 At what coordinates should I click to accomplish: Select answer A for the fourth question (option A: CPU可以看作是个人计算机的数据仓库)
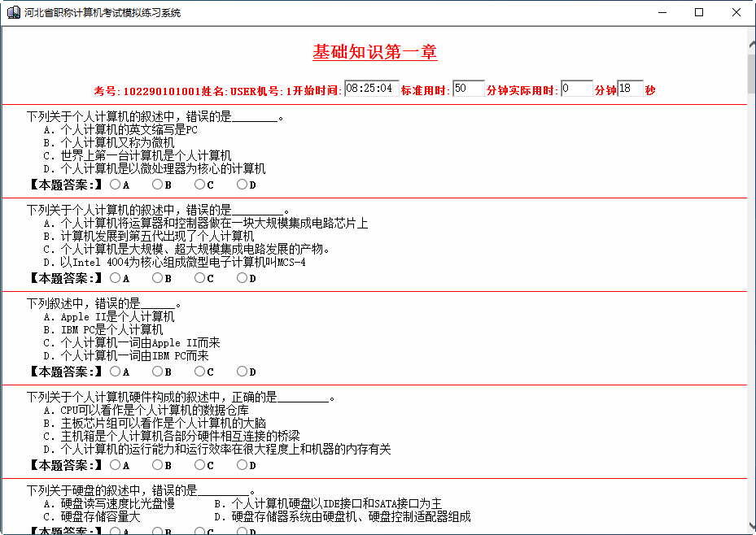116,464
